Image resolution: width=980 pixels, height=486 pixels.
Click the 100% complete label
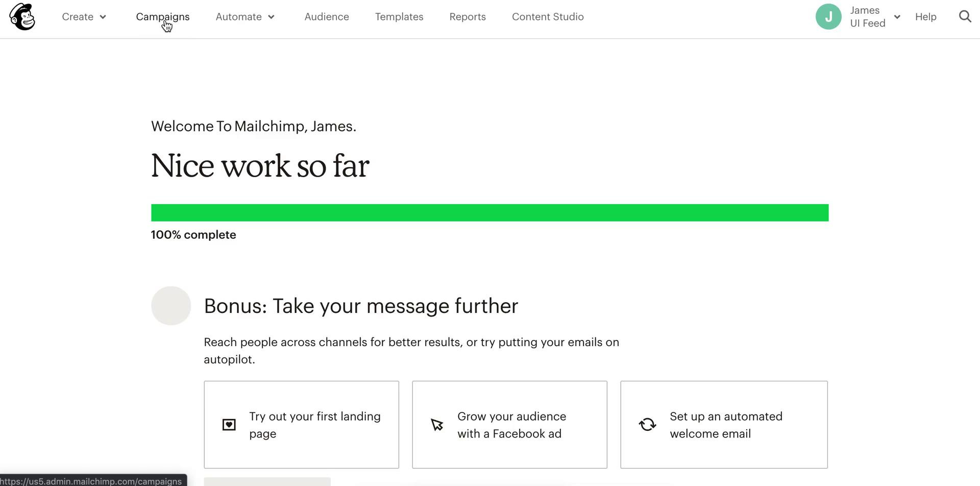(x=193, y=235)
